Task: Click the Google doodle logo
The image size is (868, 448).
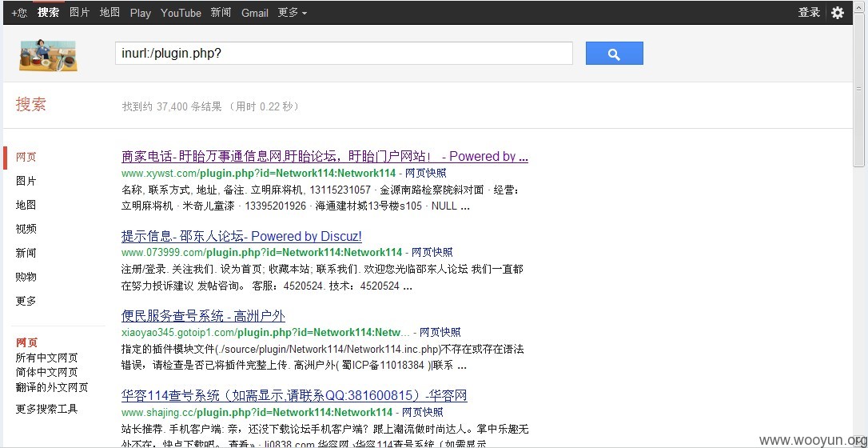Action: tap(48, 54)
